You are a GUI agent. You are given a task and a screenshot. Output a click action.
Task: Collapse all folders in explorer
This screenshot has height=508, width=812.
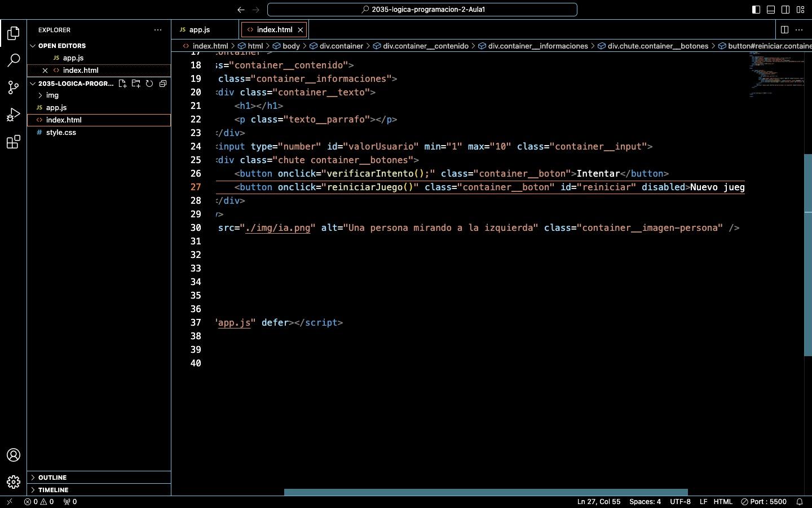pos(163,84)
